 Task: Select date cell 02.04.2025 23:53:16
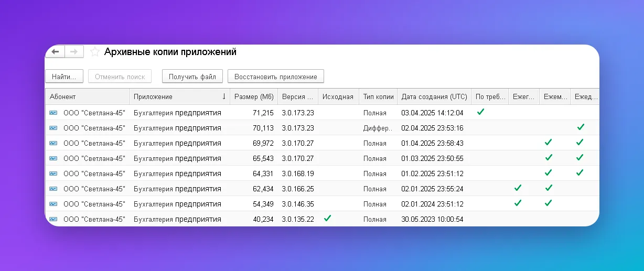tap(432, 128)
